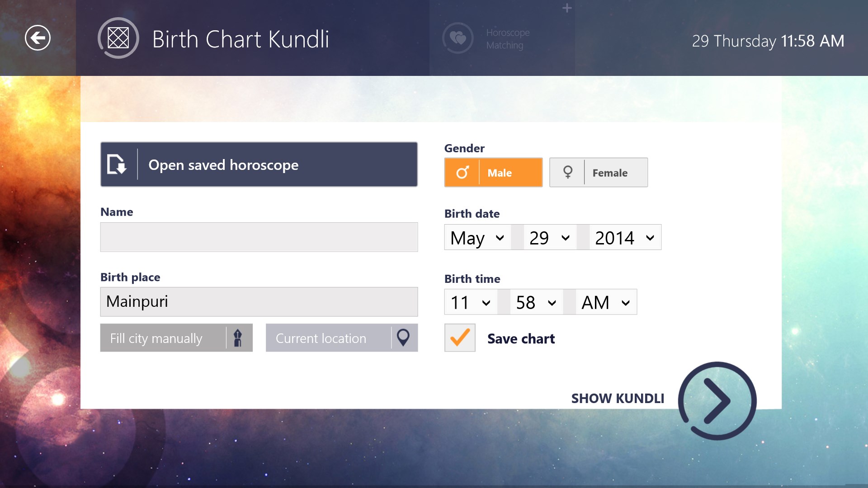Open the Horoscope Matching heart icon
The height and width of the screenshot is (488, 868).
(458, 38)
